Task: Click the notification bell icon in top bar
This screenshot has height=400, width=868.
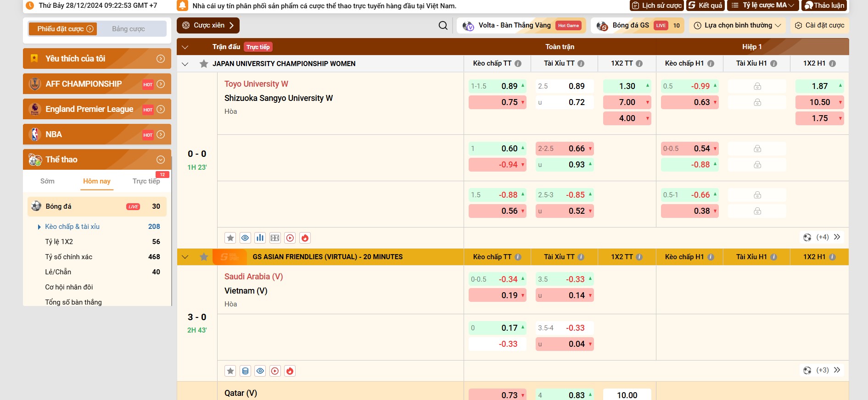Action: tap(183, 6)
